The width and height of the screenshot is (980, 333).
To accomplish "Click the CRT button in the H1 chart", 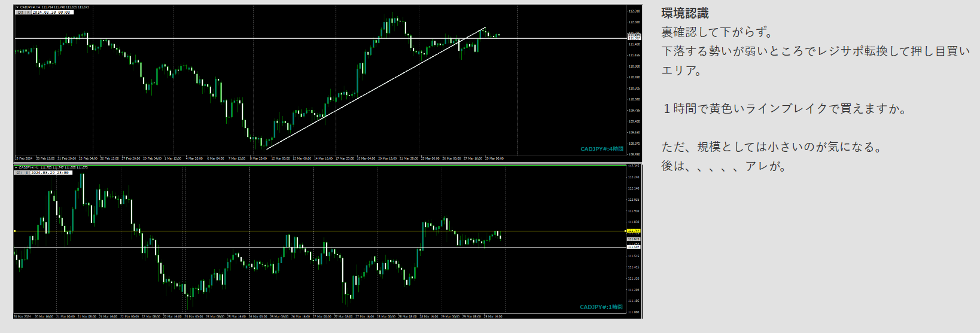I will click(19, 173).
